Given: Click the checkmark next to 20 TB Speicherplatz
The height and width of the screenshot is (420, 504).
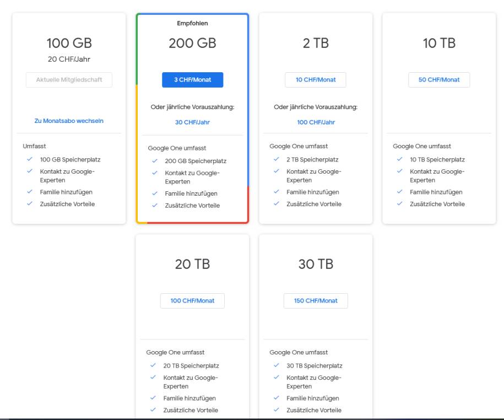Looking at the screenshot, I should 153,365.
